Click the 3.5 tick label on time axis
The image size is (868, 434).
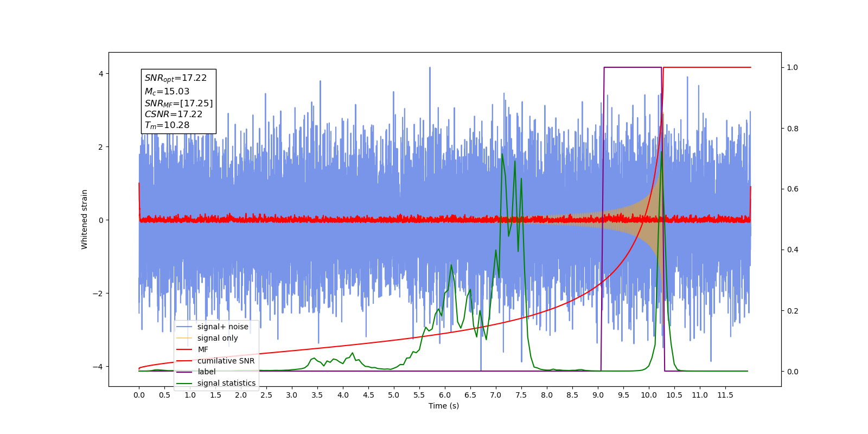317,395
